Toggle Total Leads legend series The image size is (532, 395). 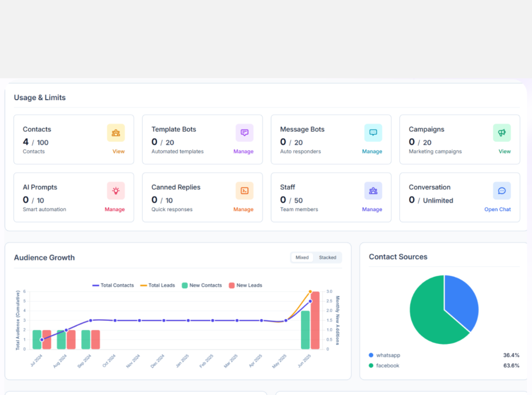pos(157,285)
